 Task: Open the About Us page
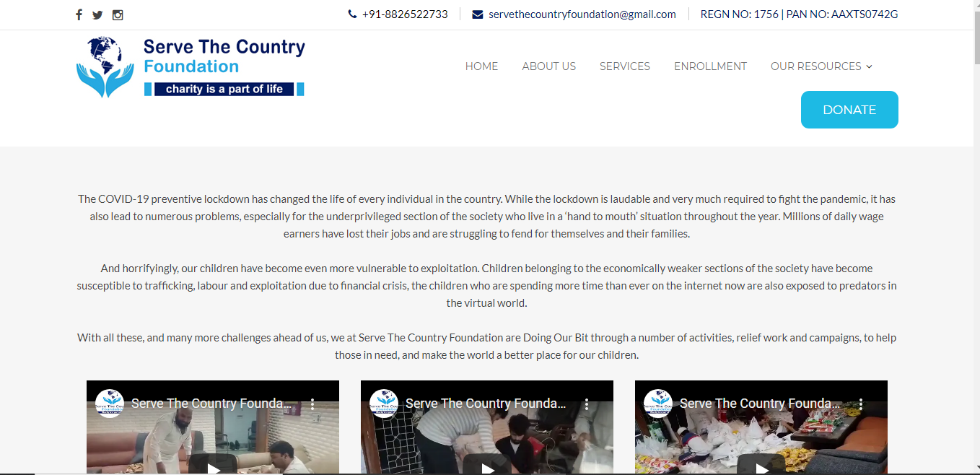click(548, 66)
